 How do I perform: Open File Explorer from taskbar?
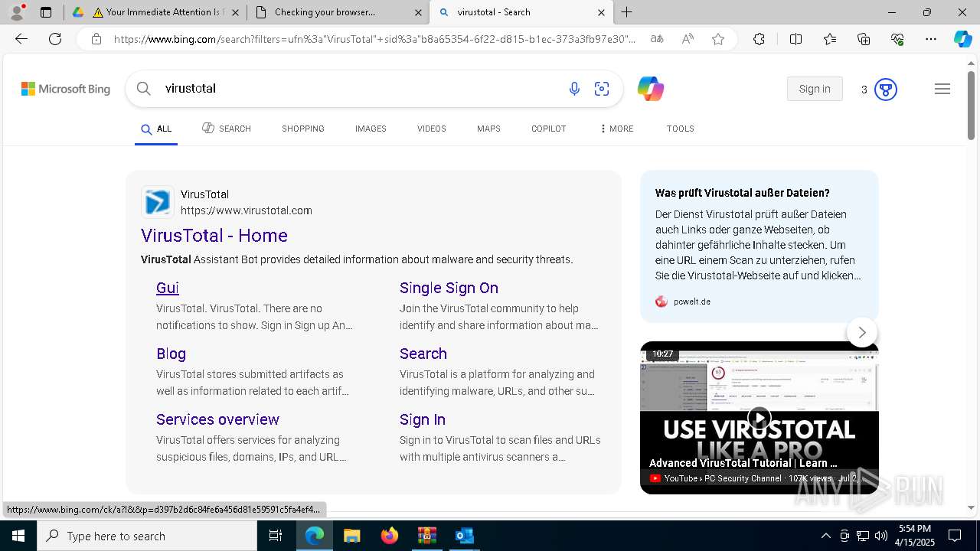coord(351,536)
